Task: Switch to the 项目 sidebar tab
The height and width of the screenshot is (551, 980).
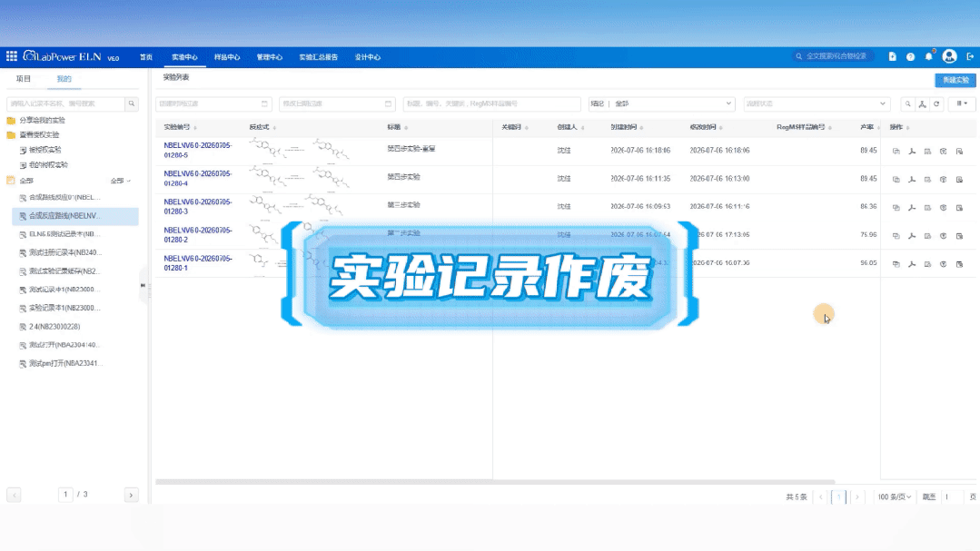Action: 23,79
